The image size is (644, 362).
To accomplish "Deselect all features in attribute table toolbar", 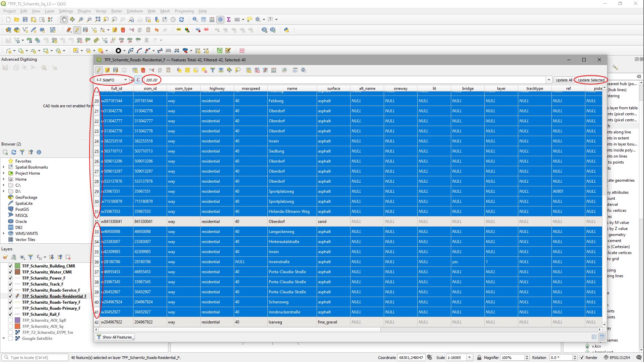I will tap(204, 70).
